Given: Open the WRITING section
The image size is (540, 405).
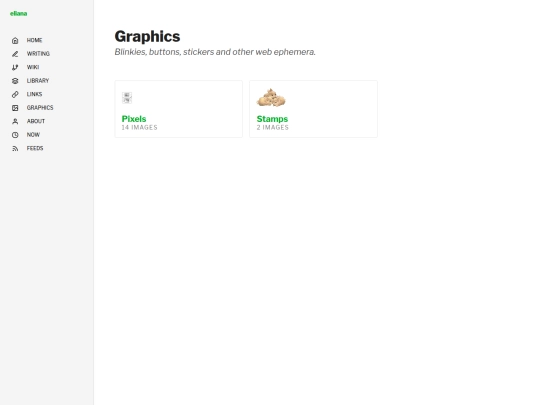Looking at the screenshot, I should 38,54.
